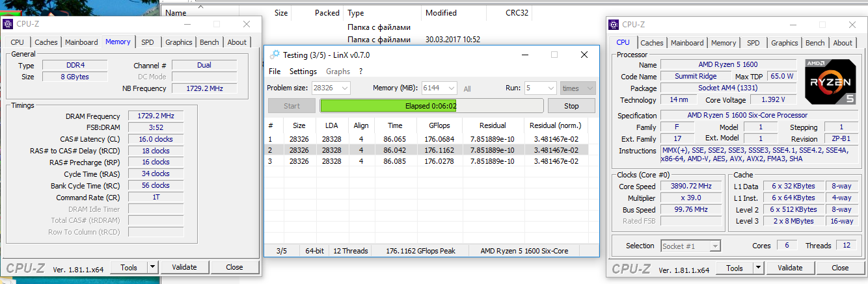Click the CRC32 column header in the archive window
This screenshot has height=284, width=868.
click(x=517, y=13)
